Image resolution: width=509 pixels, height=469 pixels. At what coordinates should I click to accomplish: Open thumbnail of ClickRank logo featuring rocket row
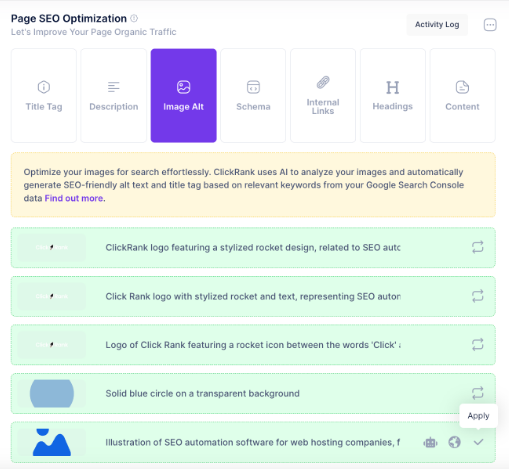(52, 247)
